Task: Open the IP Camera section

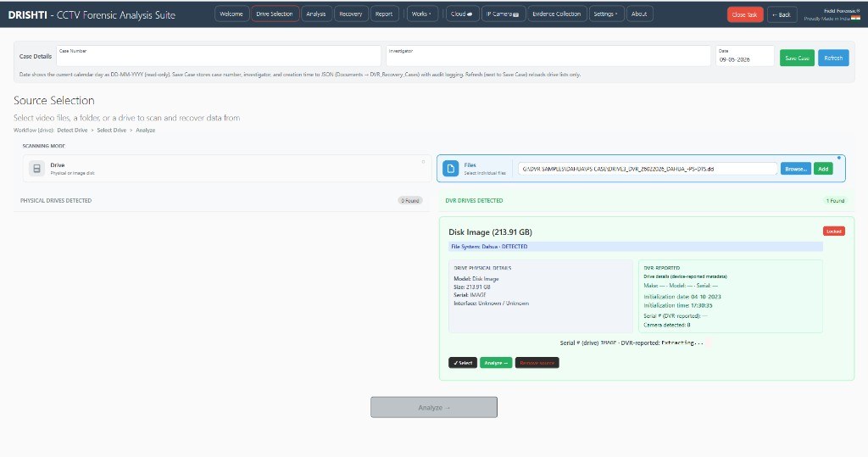Action: pos(503,14)
